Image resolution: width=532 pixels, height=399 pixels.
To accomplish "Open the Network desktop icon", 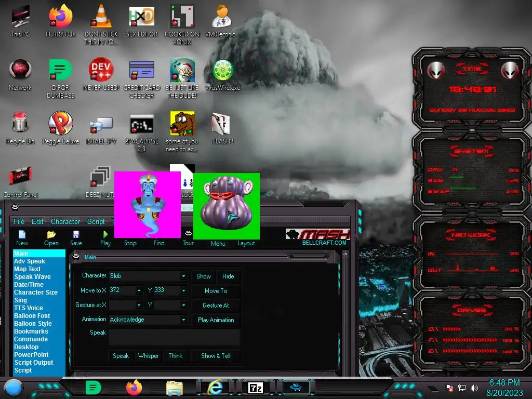I will coord(20,75).
